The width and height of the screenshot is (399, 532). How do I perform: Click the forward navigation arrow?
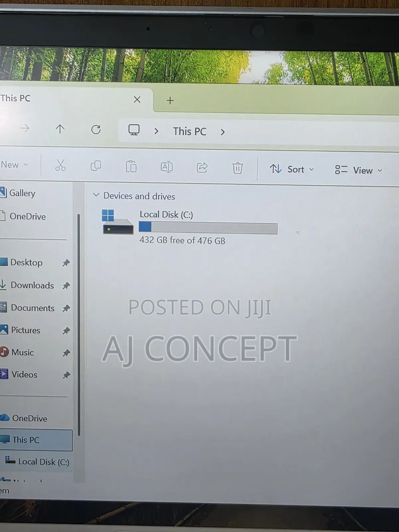[x=25, y=128]
